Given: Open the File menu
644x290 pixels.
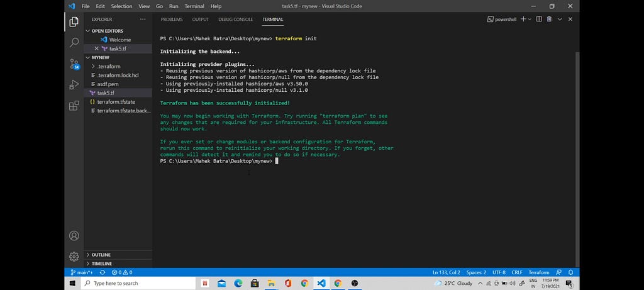Looking at the screenshot, I should point(86,6).
